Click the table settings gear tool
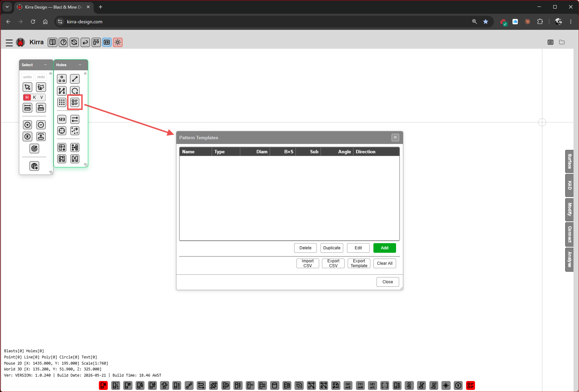The height and width of the screenshot is (392, 579). pos(62,147)
